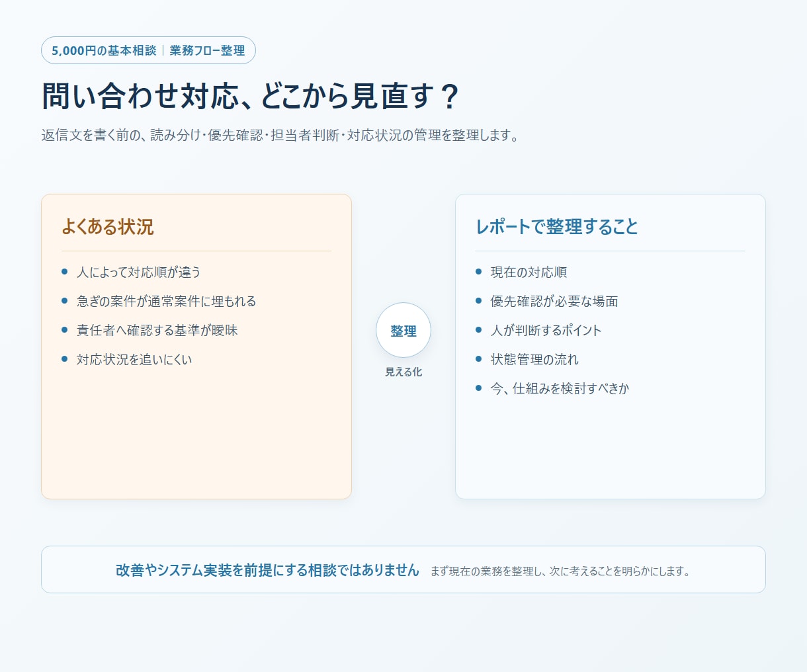Select the bullet 急ぎの案件が通常案件に埋もれる
This screenshot has height=672, width=807.
coord(159,301)
